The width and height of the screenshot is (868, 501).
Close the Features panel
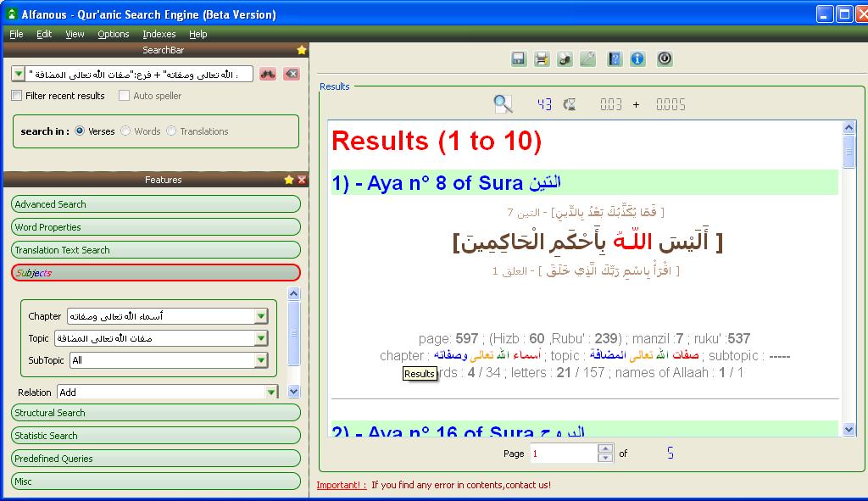(302, 180)
